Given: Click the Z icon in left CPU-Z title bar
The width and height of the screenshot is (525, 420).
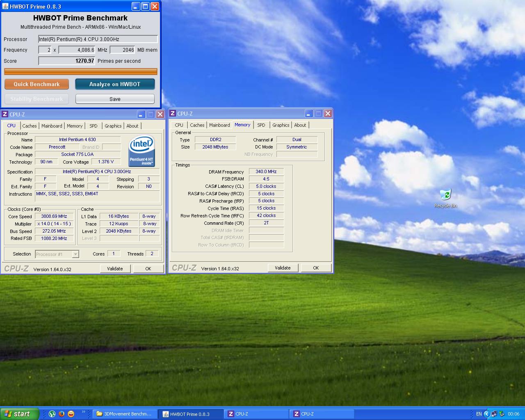Looking at the screenshot, I should (5, 114).
